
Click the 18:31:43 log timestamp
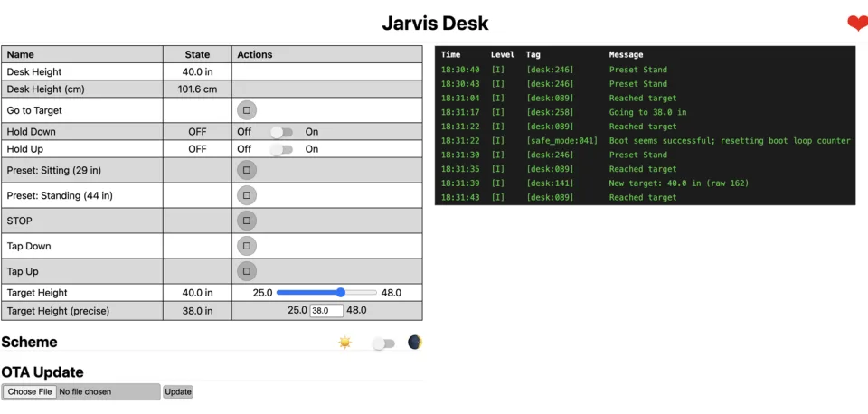pyautogui.click(x=460, y=198)
